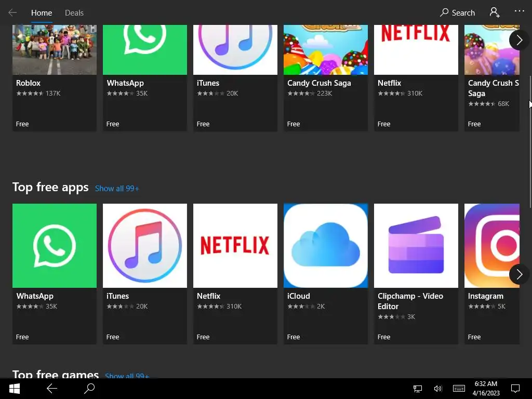
Task: Click the sign-in account icon
Action: click(495, 12)
